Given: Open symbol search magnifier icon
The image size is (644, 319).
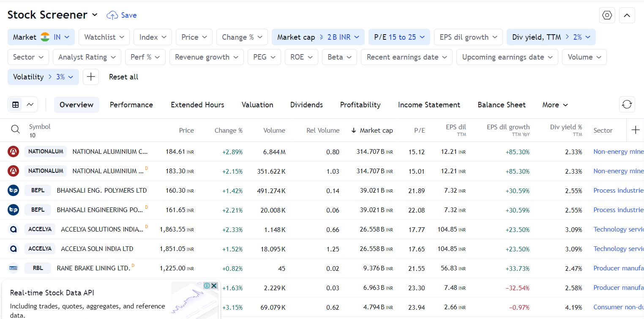Looking at the screenshot, I should click(x=15, y=129).
